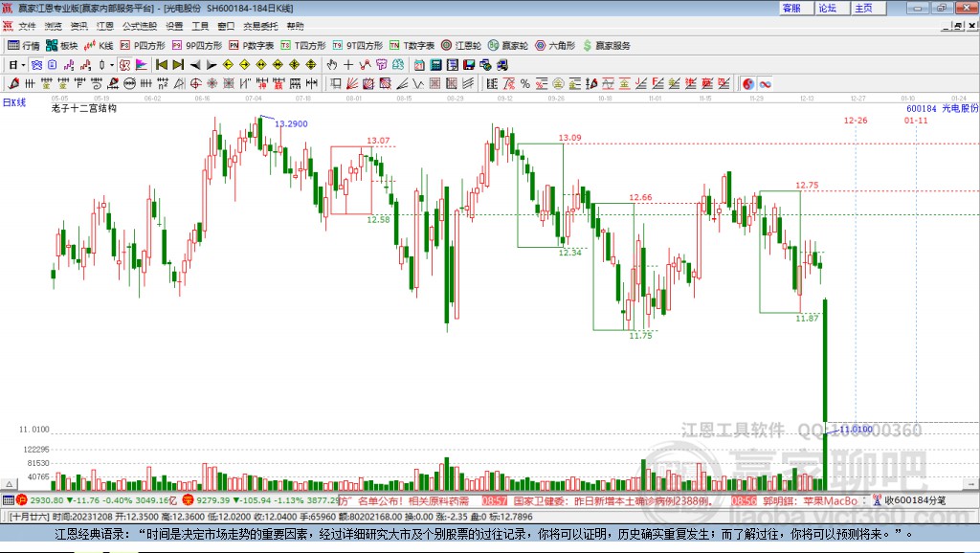Click 收600184分笔 in the status bar
980x553 pixels.
click(915, 499)
